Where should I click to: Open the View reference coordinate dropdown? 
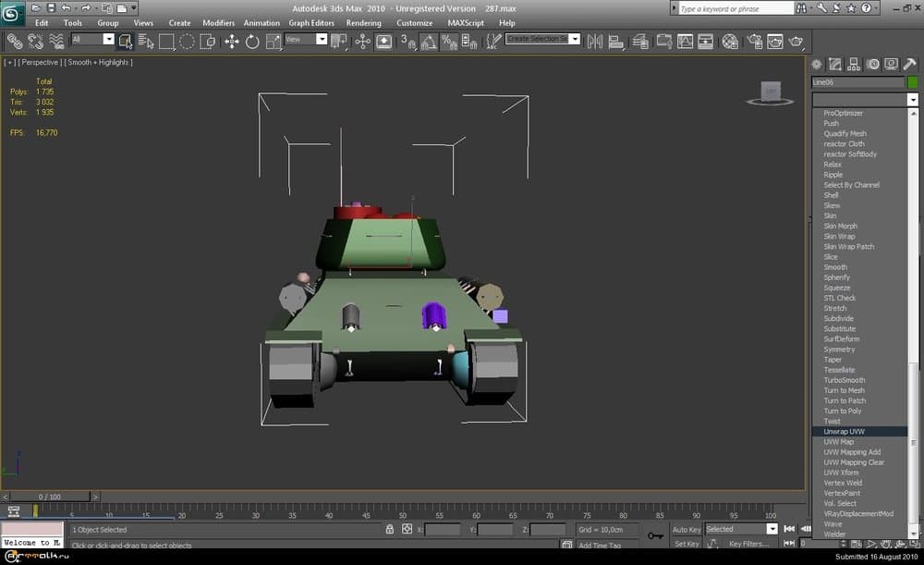click(x=322, y=40)
